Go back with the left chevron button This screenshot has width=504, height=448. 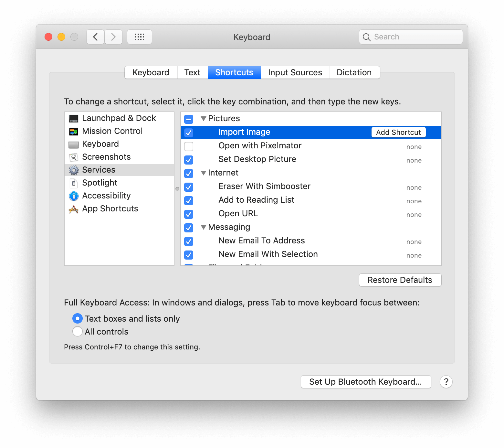point(95,37)
